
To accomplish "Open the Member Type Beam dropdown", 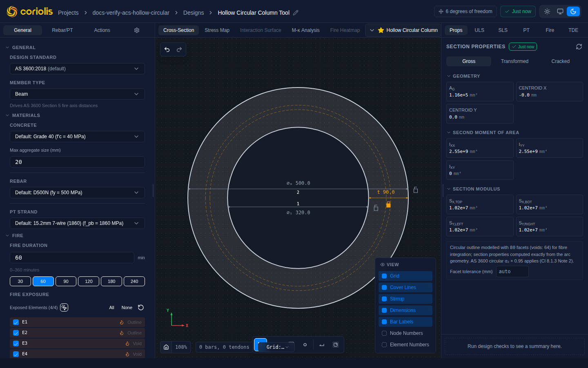I will [77, 94].
